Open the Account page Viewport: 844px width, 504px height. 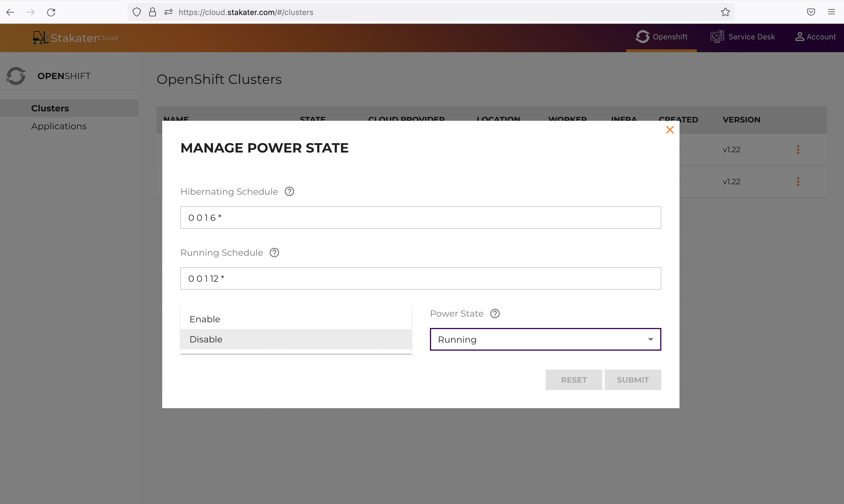pyautogui.click(x=815, y=37)
